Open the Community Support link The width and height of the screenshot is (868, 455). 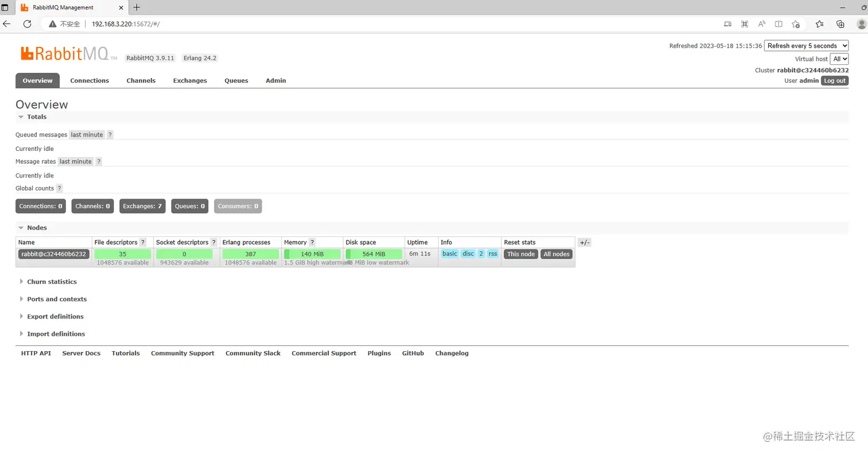point(183,353)
